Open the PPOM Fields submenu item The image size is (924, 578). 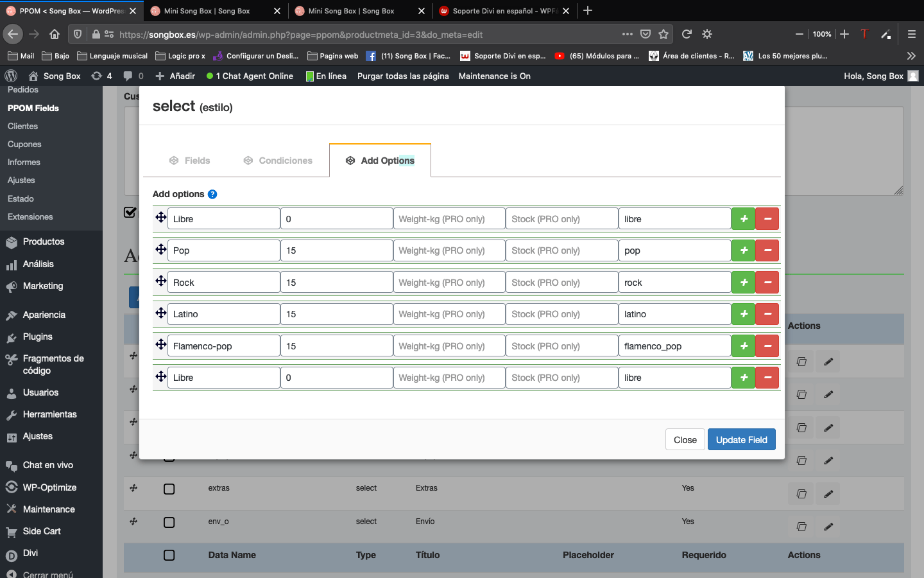[33, 108]
